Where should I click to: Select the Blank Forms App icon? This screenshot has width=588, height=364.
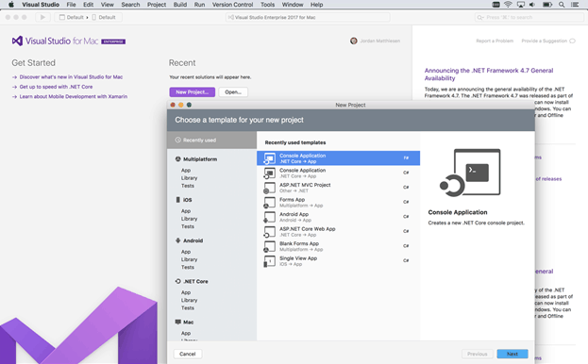point(269,246)
